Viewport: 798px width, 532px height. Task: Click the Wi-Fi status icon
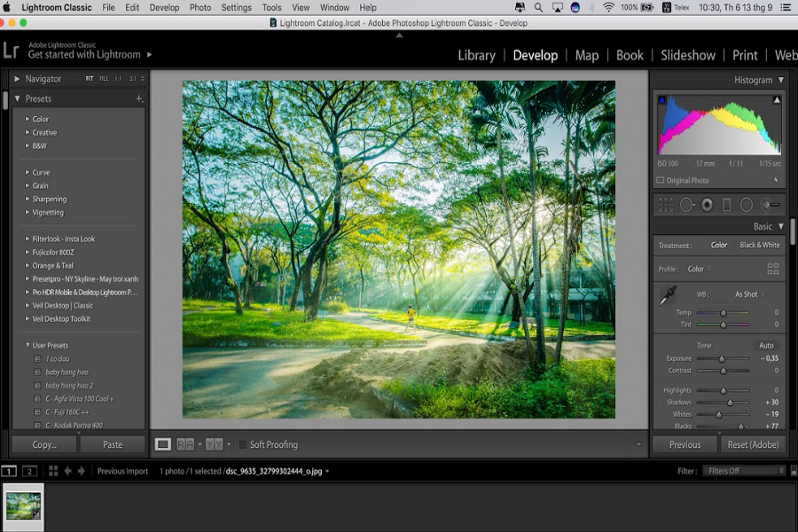pyautogui.click(x=608, y=8)
